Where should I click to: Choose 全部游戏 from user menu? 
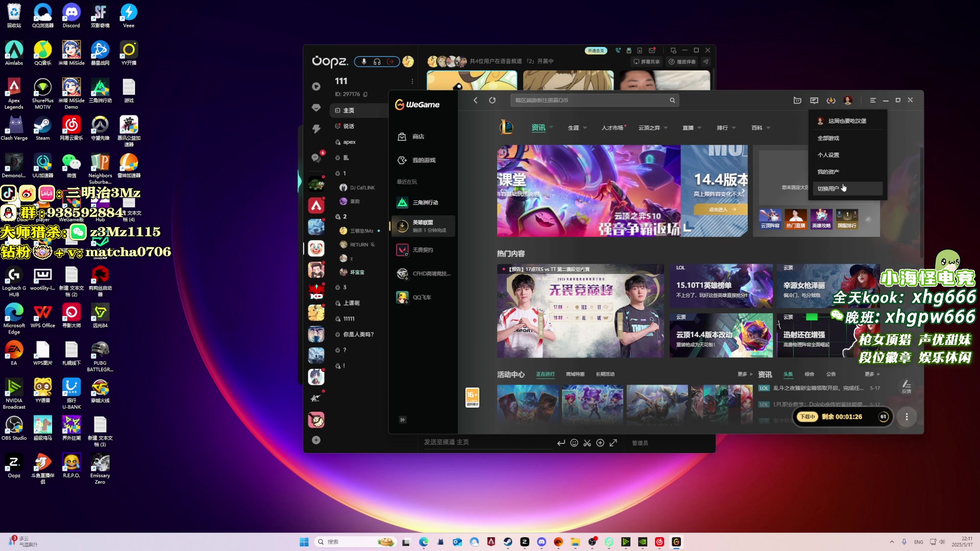847,138
